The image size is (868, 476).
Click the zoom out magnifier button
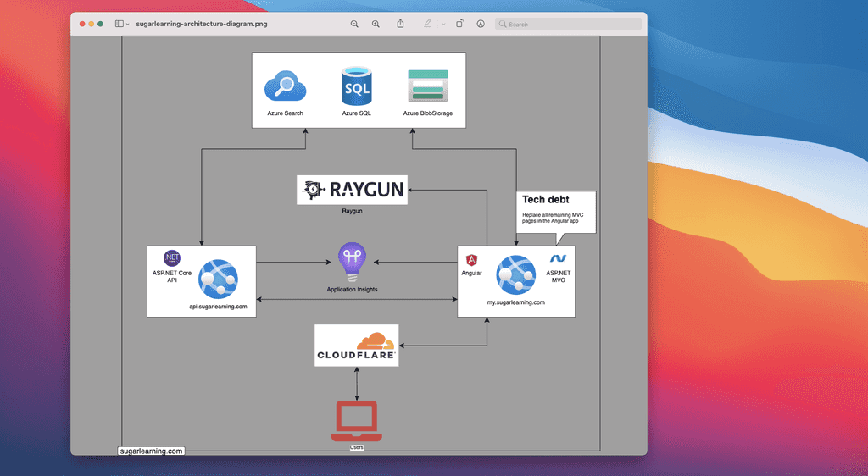[354, 24]
